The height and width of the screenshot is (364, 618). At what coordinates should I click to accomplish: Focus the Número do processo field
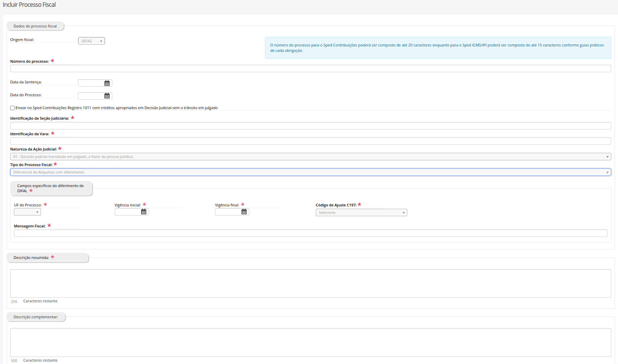pos(311,68)
